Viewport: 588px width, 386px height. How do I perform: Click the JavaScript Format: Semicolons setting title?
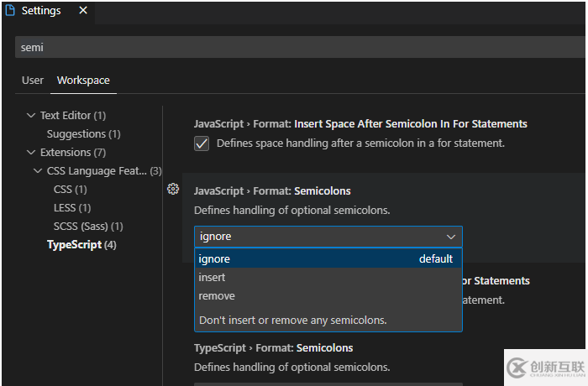tap(272, 191)
